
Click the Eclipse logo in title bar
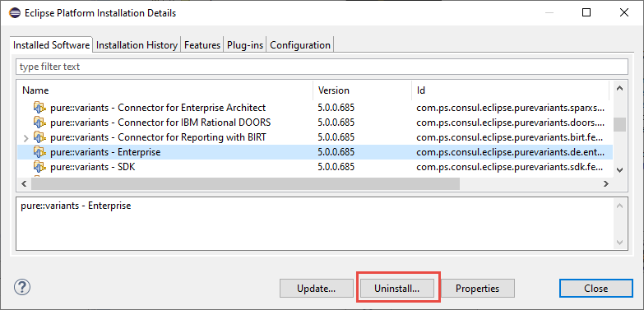point(14,12)
